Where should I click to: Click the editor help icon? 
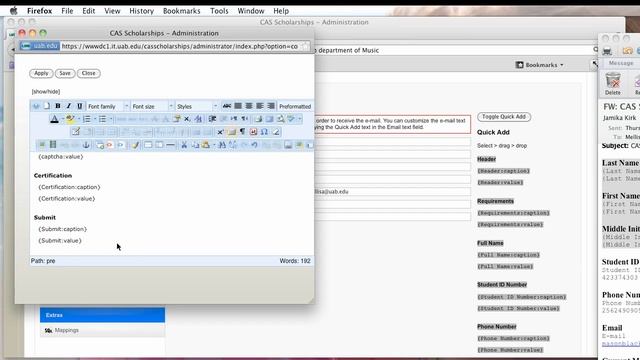tap(36, 106)
